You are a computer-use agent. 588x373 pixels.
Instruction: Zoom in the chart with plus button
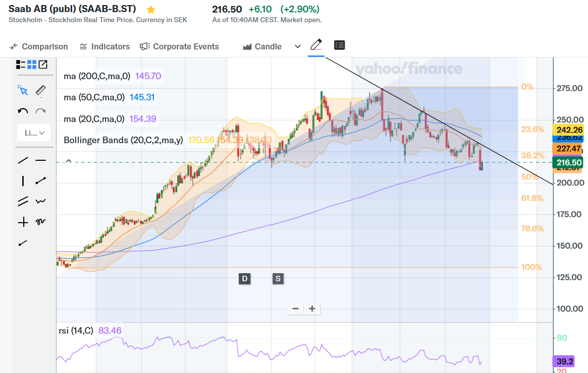pos(312,308)
